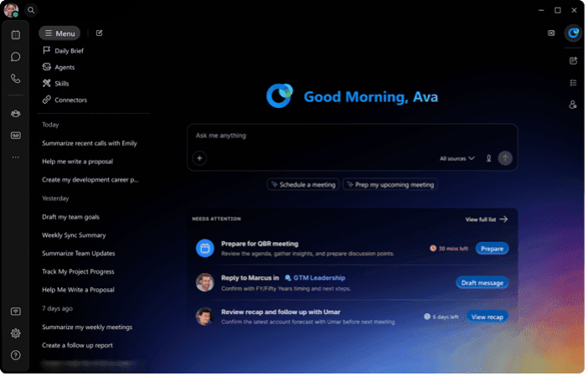Open the device cast icon in sidebar

(15, 312)
